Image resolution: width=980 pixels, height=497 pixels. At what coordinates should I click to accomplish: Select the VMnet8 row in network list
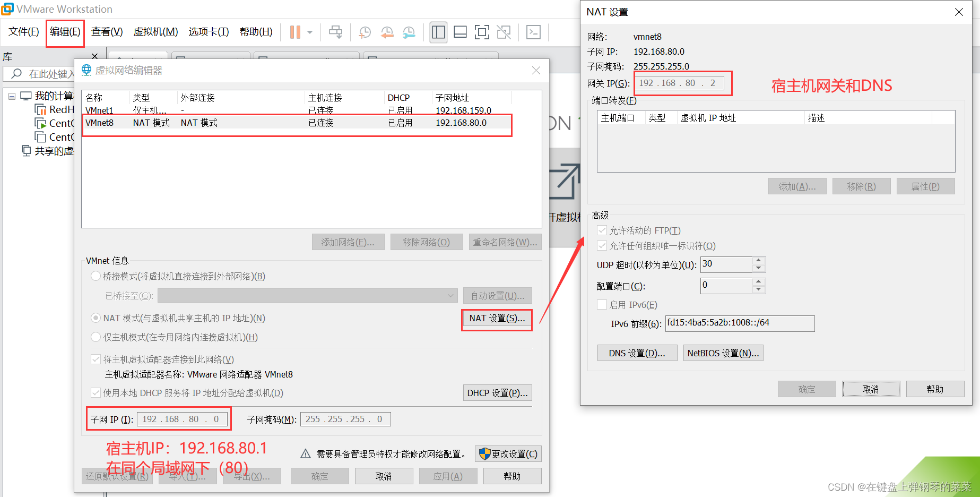[297, 123]
